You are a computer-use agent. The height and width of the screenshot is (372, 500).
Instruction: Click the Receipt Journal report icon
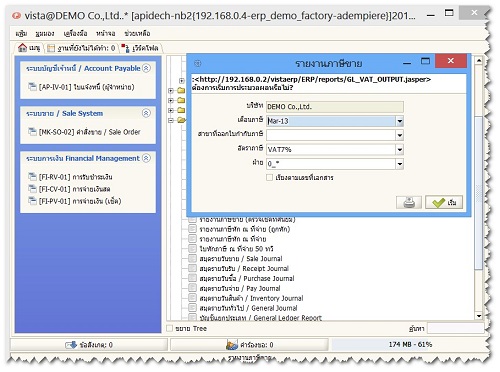[x=192, y=268]
